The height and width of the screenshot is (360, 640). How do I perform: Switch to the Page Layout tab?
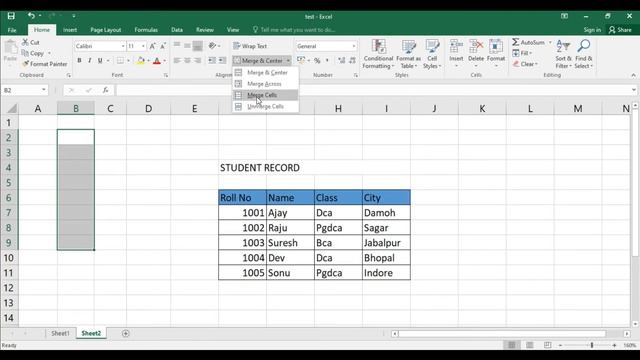pos(106,30)
